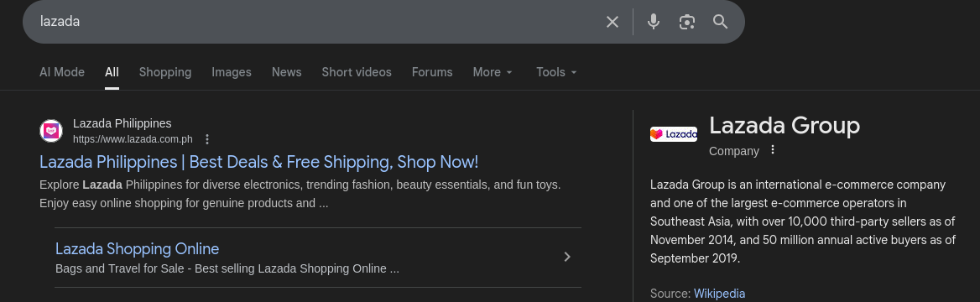Image resolution: width=980 pixels, height=302 pixels.
Task: Open Google Lens image search icon
Action: (x=687, y=22)
